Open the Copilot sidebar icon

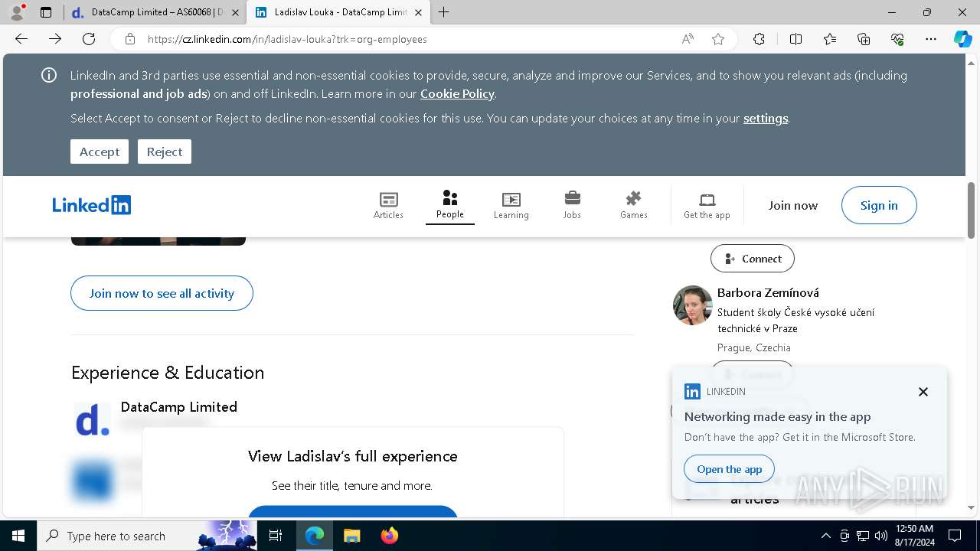coord(962,39)
